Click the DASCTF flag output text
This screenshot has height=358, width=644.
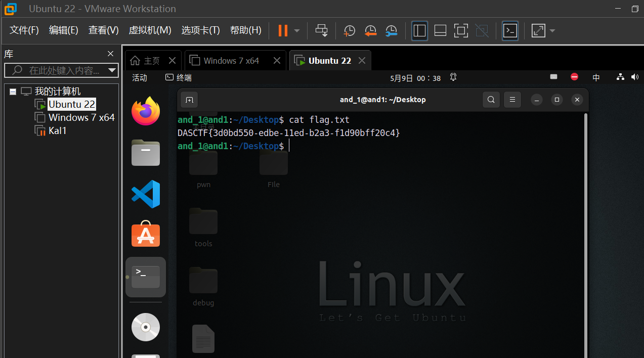click(289, 133)
